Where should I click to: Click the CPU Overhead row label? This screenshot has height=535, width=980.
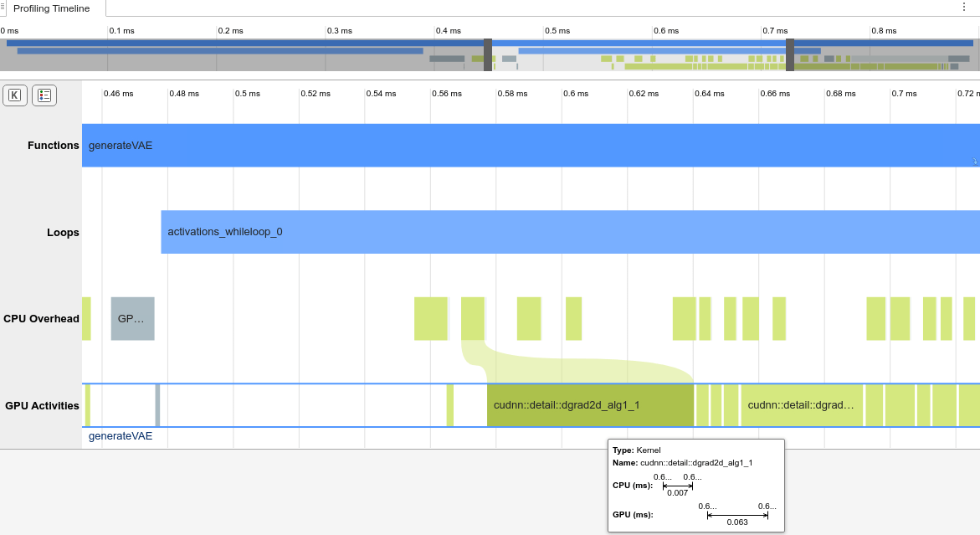coord(41,319)
